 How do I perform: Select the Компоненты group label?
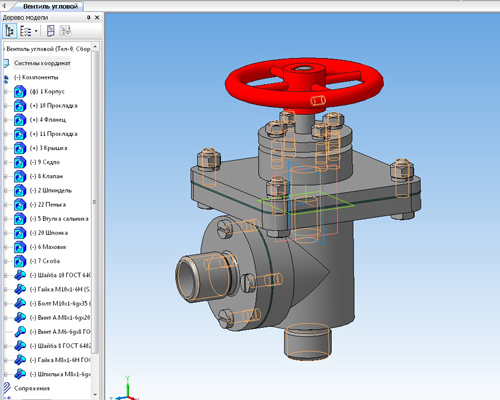(36, 77)
